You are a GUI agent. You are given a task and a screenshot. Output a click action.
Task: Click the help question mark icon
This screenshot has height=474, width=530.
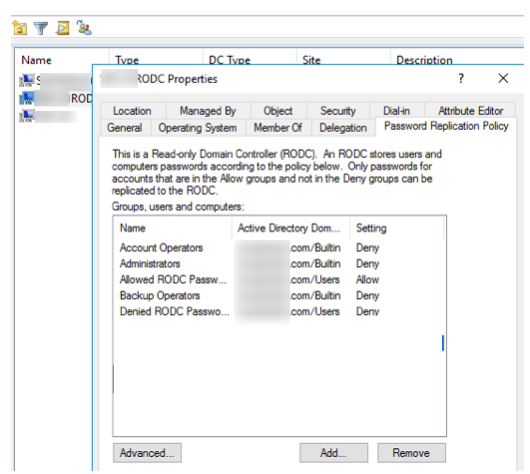[461, 78]
